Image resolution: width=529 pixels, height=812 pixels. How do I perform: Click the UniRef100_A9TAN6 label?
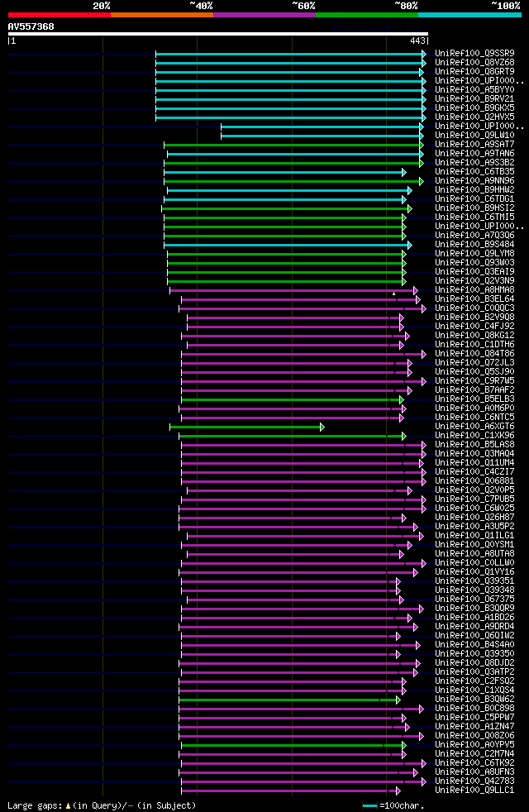(474, 154)
